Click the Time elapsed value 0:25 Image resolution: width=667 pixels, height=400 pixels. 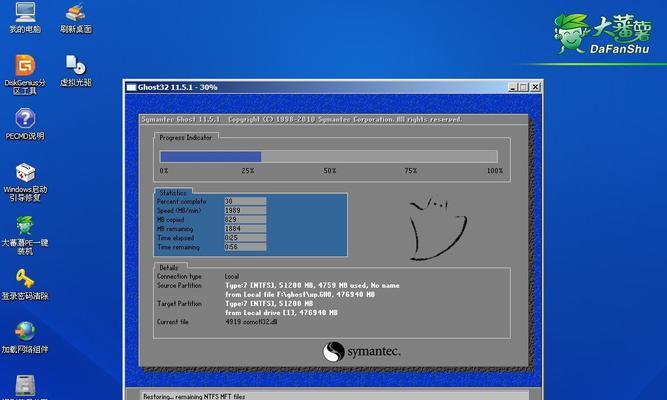coord(245,238)
